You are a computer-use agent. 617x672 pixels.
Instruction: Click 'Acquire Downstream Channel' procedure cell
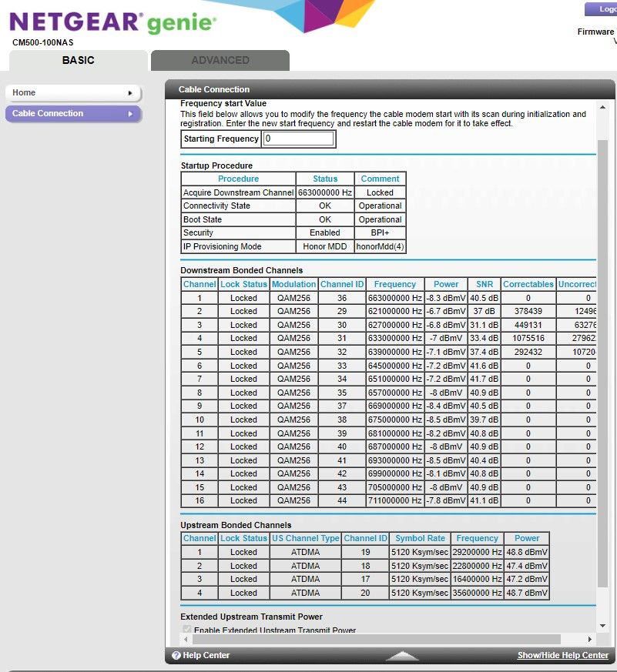[x=238, y=192]
